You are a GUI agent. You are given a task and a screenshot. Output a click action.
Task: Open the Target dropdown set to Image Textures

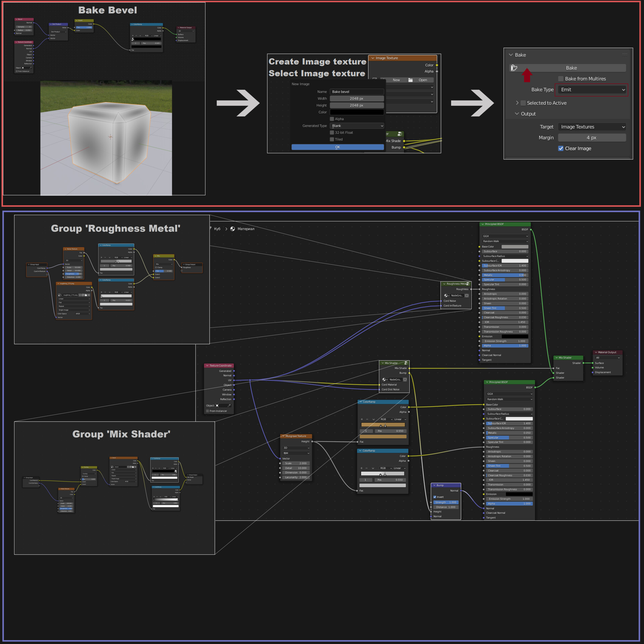pos(592,127)
